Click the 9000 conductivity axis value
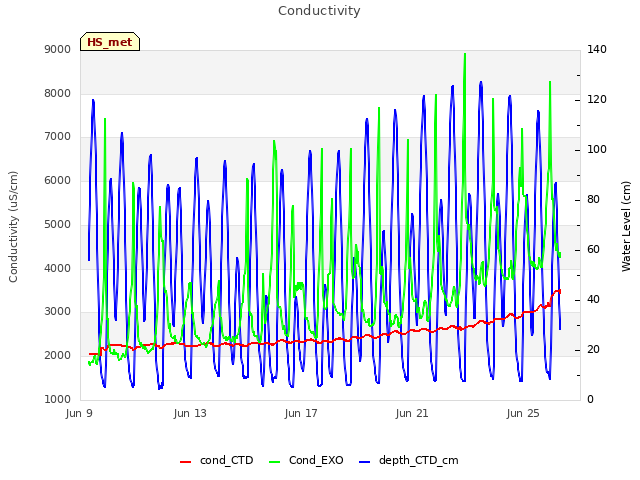Viewport: 640px width, 480px height. point(58,50)
